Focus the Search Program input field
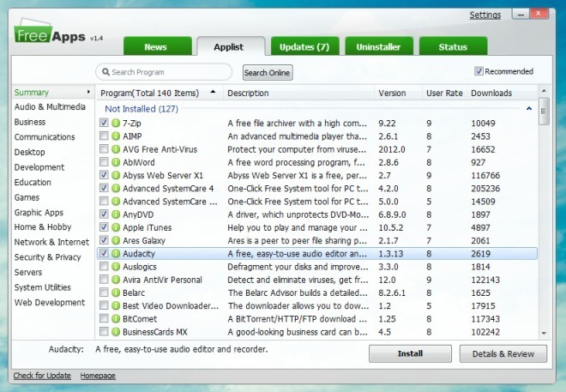 (164, 72)
